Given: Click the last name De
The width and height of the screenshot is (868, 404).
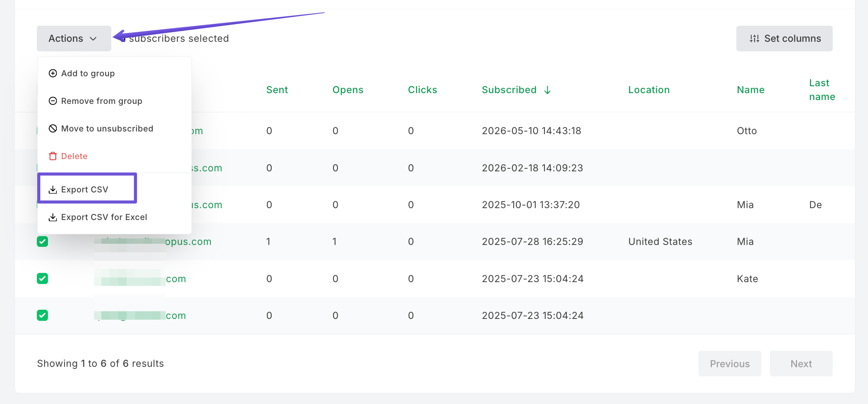Looking at the screenshot, I should [815, 205].
